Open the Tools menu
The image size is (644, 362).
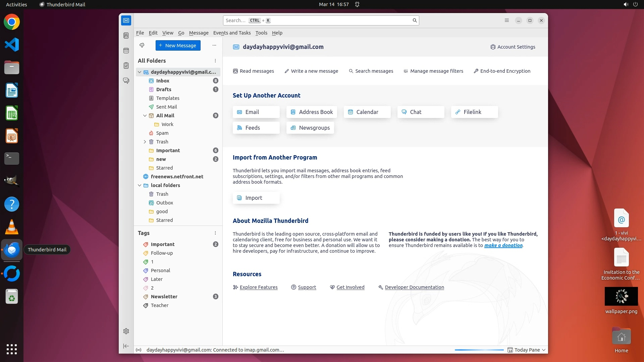pyautogui.click(x=261, y=33)
